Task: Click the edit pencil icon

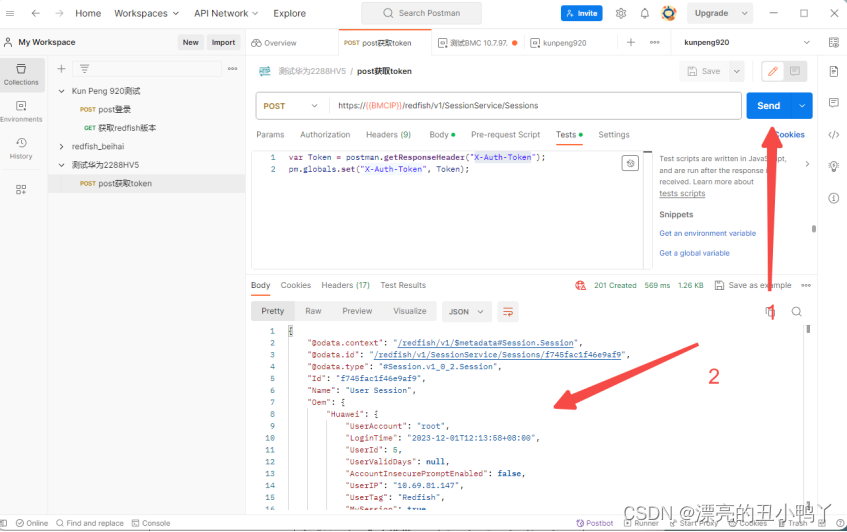Action: [771, 71]
